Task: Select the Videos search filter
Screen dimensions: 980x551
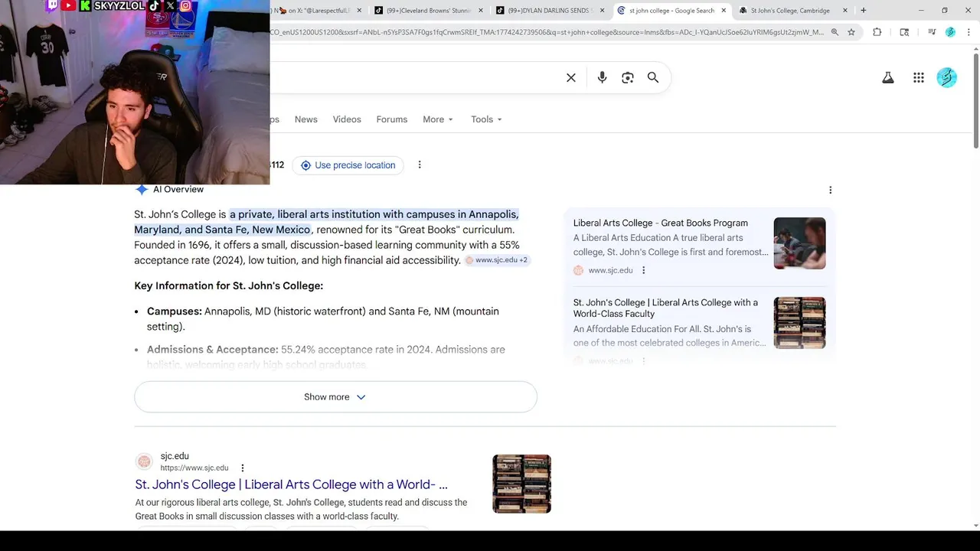Action: 347,119
